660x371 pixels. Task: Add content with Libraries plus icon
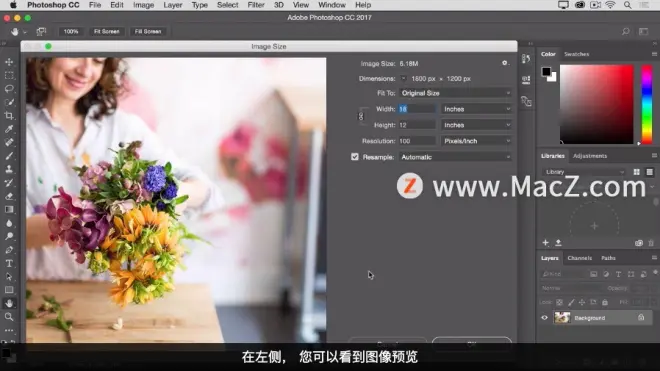(x=546, y=243)
